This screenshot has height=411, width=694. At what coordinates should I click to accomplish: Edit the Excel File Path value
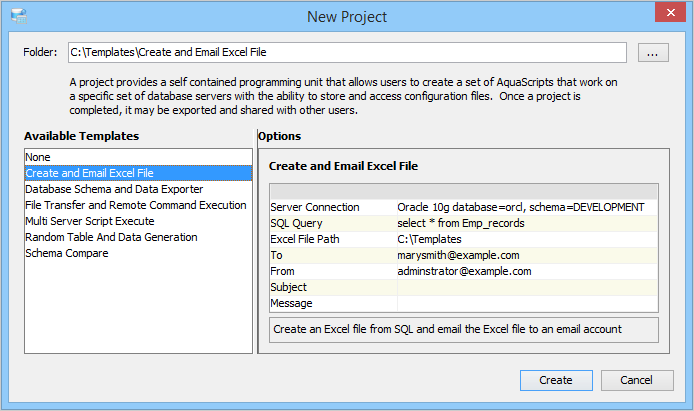[527, 239]
